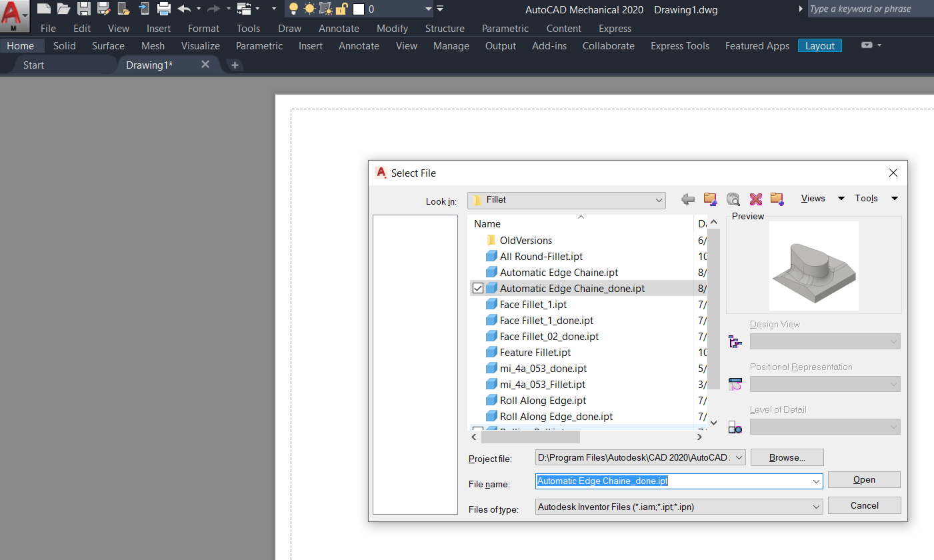This screenshot has width=934, height=560.
Task: Toggle the layer on/off lightbulb icon
Action: pyautogui.click(x=293, y=9)
